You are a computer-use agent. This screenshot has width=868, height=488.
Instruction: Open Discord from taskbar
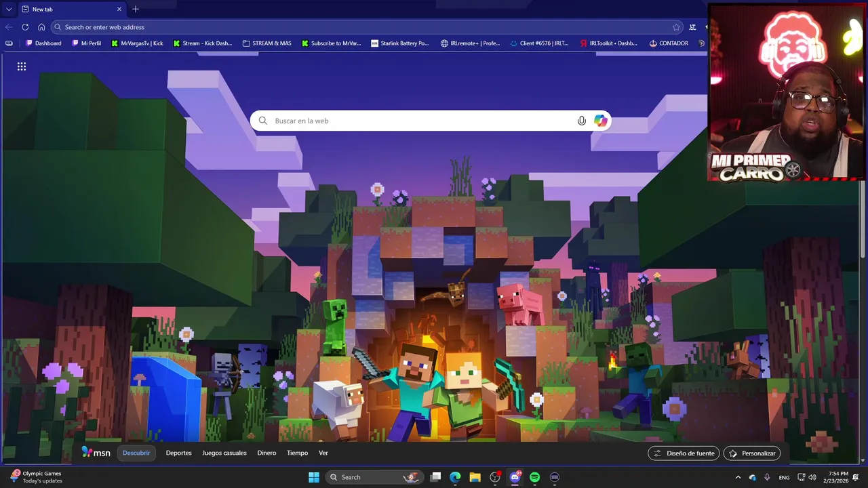tap(515, 477)
